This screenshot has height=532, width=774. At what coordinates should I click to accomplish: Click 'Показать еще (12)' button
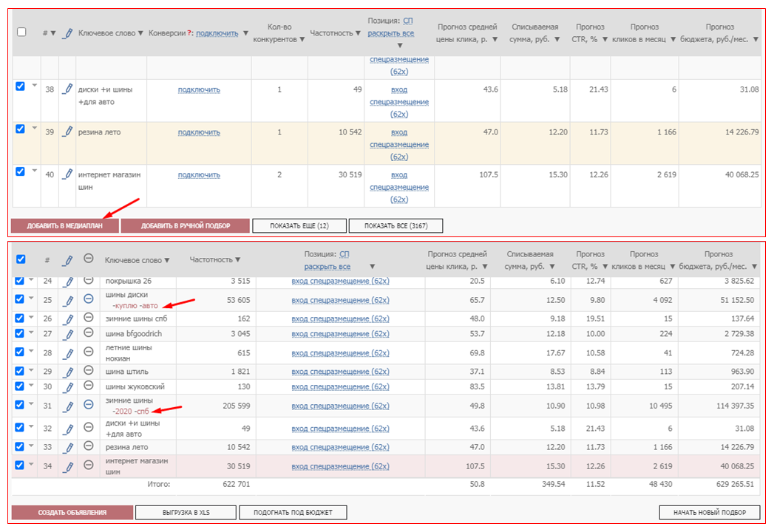[x=299, y=225]
